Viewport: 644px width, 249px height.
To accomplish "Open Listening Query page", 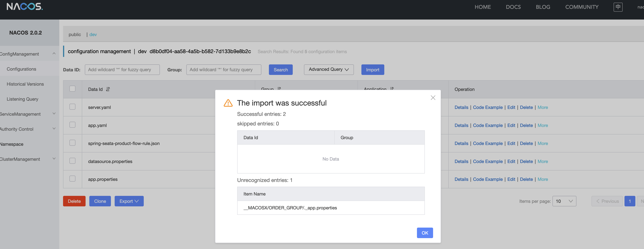I will pos(22,99).
